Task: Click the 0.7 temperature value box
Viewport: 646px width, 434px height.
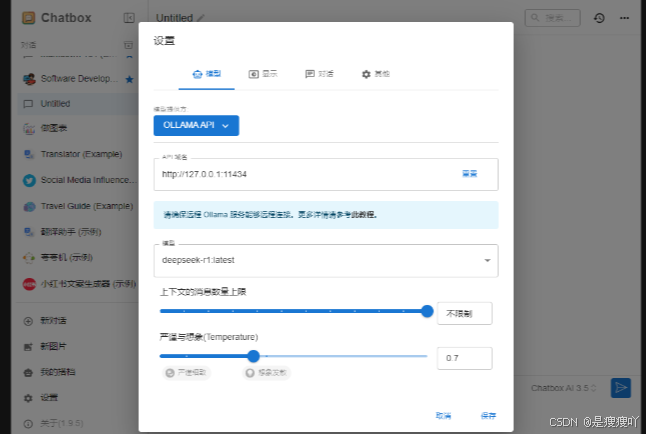Action: [x=464, y=358]
